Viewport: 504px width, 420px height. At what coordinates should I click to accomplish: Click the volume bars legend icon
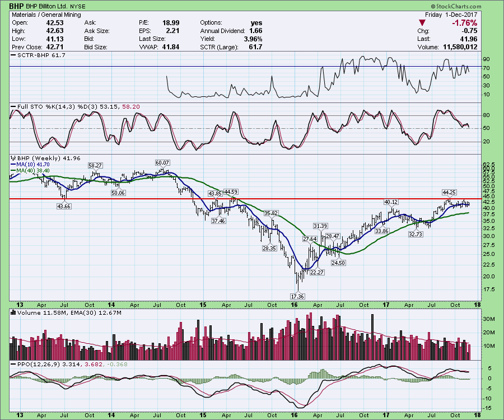click(13, 312)
